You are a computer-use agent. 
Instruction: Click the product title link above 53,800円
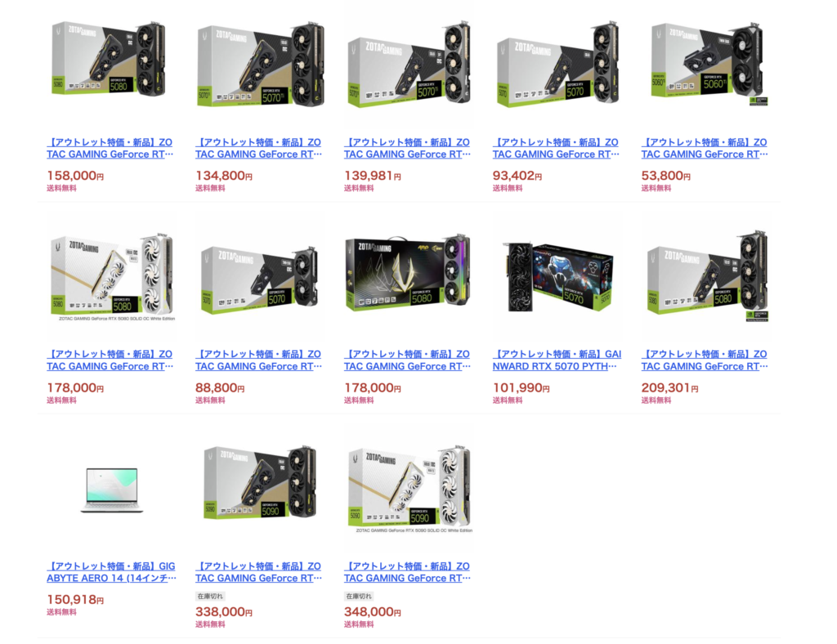click(705, 148)
